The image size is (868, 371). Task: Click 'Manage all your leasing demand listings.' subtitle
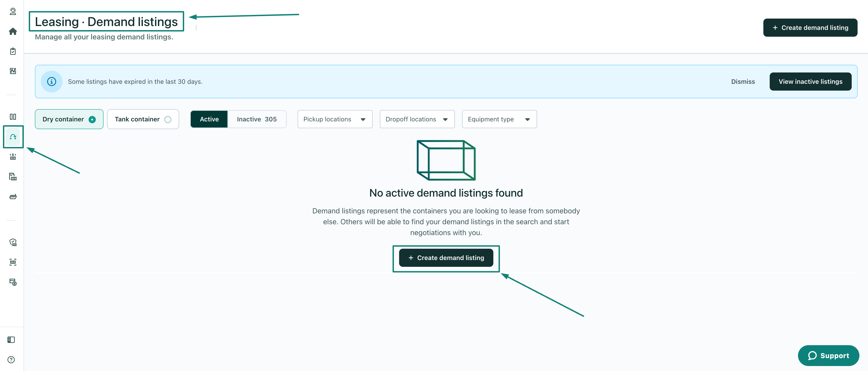tap(104, 37)
